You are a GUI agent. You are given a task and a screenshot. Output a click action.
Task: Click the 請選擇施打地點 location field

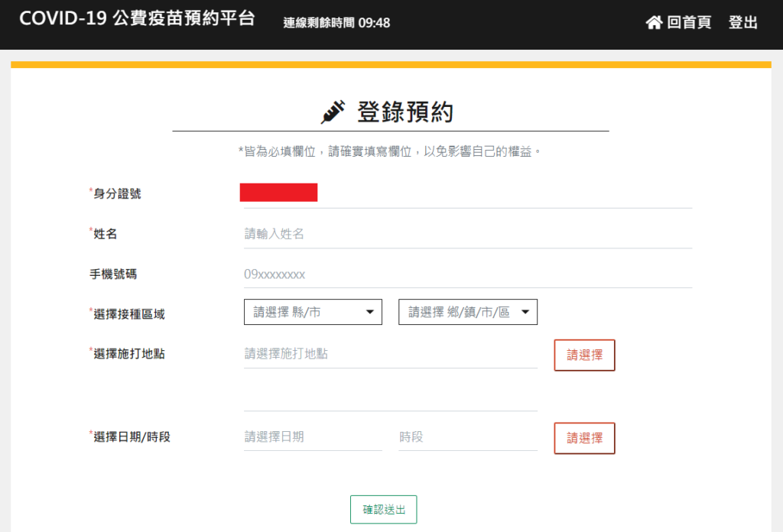(390, 354)
